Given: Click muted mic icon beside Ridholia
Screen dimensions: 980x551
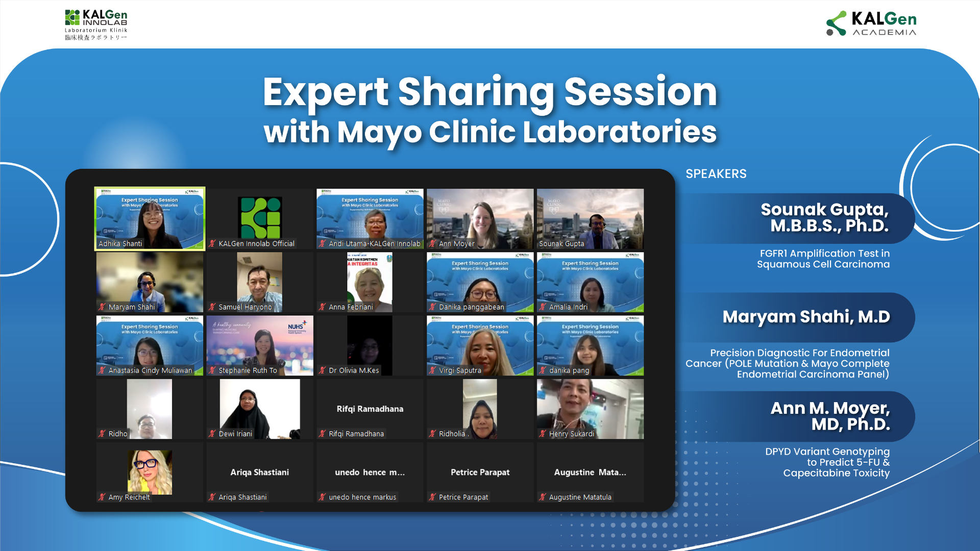Looking at the screenshot, I should (x=433, y=433).
